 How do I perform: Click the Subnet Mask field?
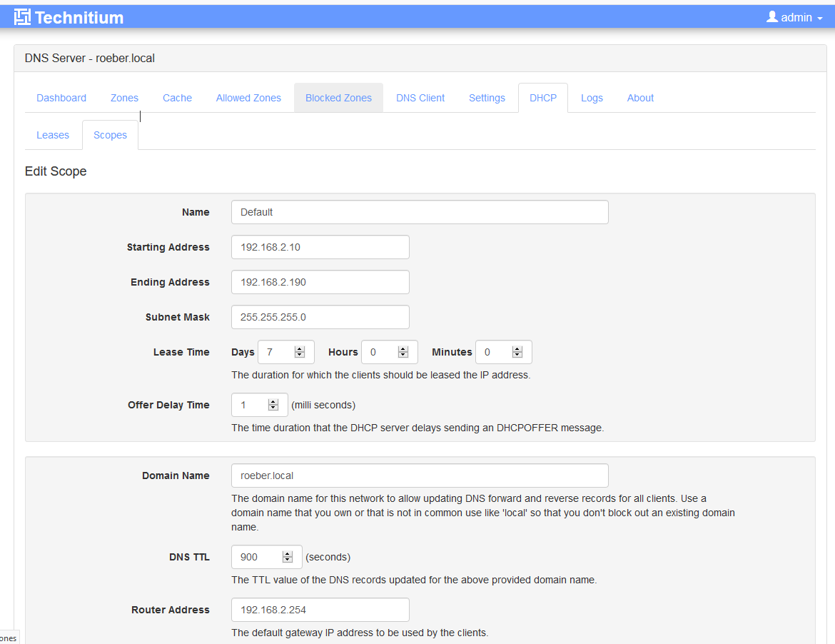pos(320,316)
